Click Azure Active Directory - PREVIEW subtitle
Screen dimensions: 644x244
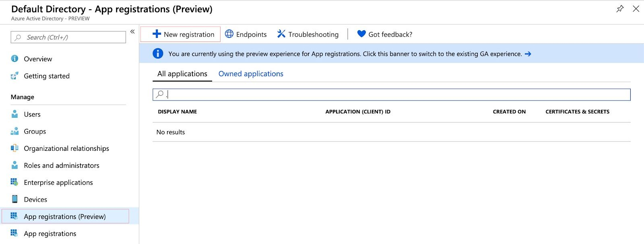(50, 19)
